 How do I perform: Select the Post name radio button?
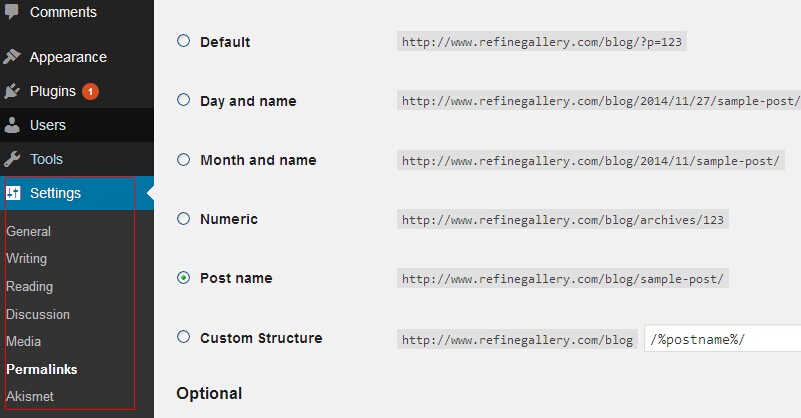pos(183,277)
